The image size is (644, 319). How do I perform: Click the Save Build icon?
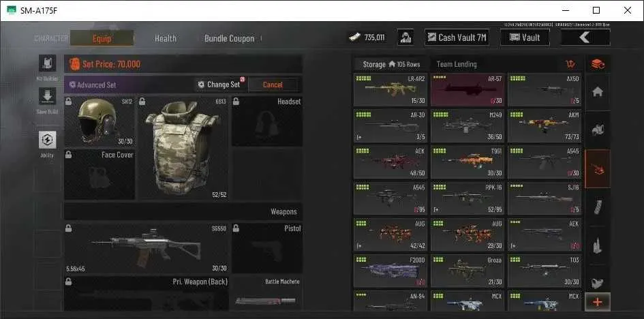[47, 95]
